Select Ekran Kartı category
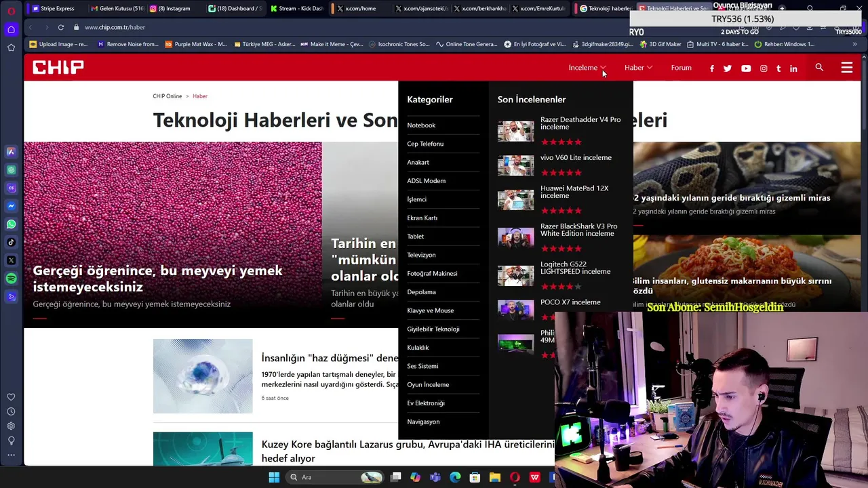868x488 pixels. [x=422, y=218]
